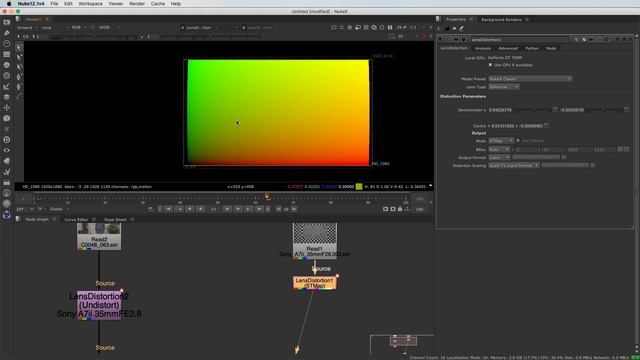
Task: Jump to first frame in timeline controls
Action: tap(168, 209)
